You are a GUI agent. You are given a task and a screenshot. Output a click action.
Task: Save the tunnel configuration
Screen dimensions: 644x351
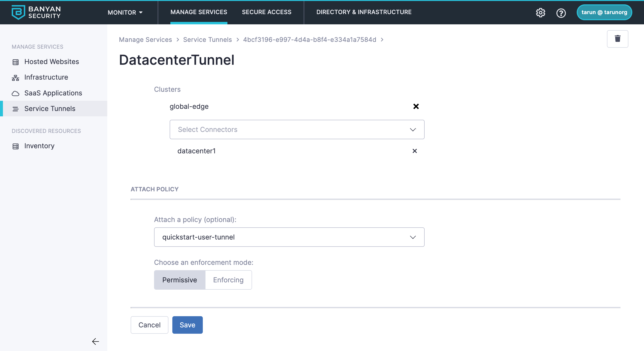click(x=187, y=325)
